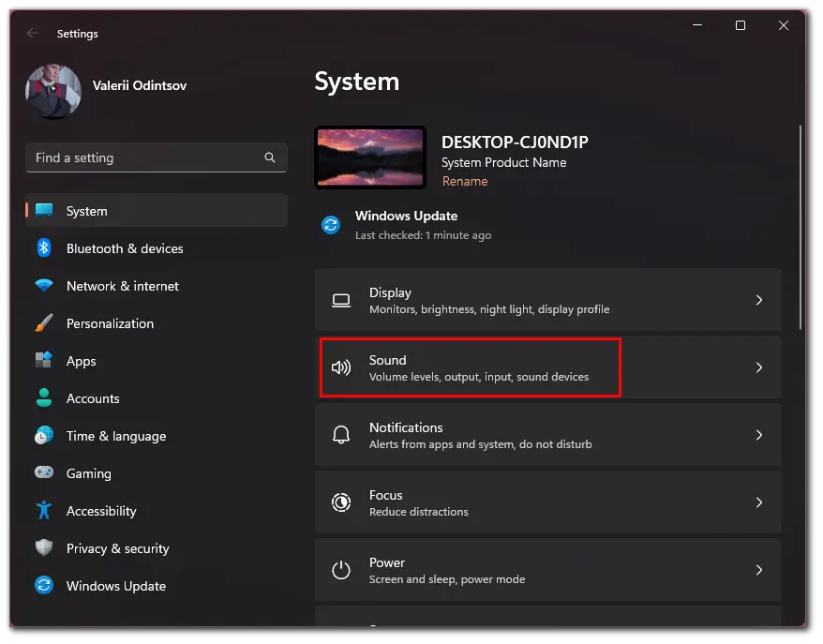
Task: Maximize the Settings window
Action: pyautogui.click(x=741, y=25)
